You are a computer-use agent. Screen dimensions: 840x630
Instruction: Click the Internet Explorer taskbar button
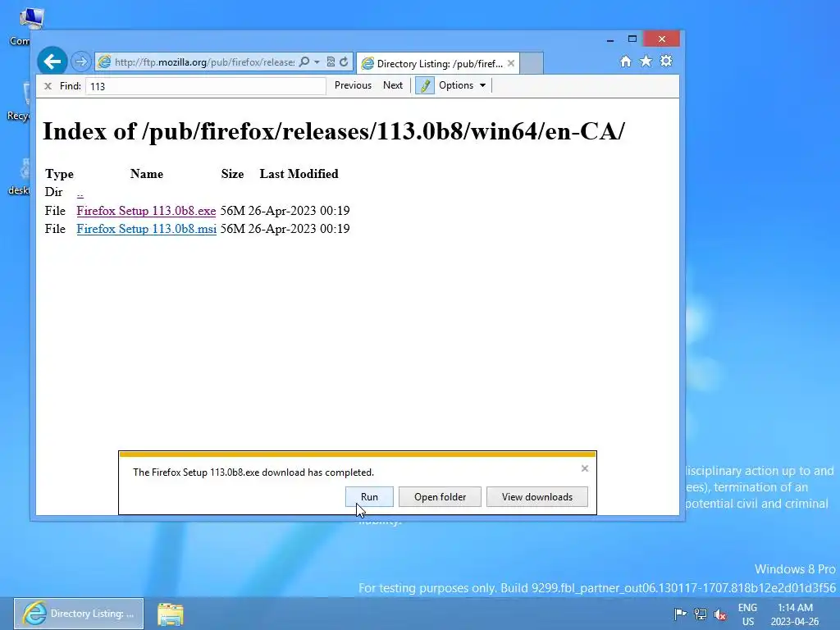pos(79,614)
